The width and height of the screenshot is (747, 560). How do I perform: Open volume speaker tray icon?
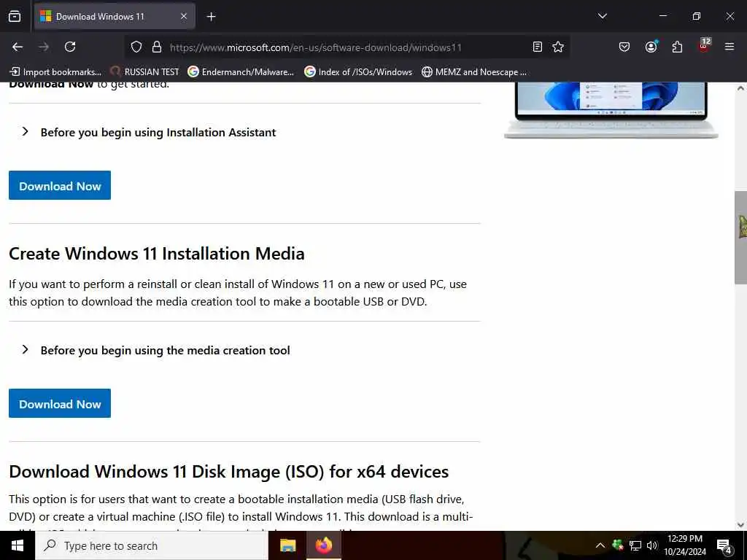[x=652, y=545]
